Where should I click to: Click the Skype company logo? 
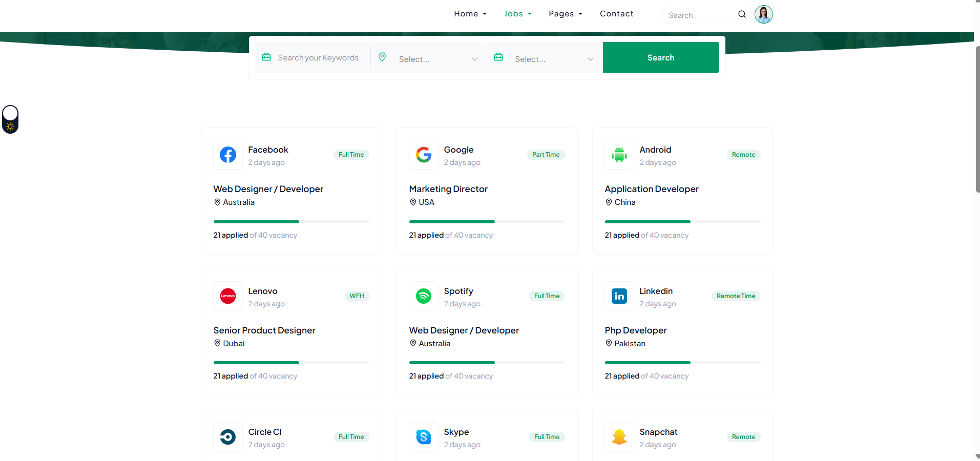click(424, 437)
